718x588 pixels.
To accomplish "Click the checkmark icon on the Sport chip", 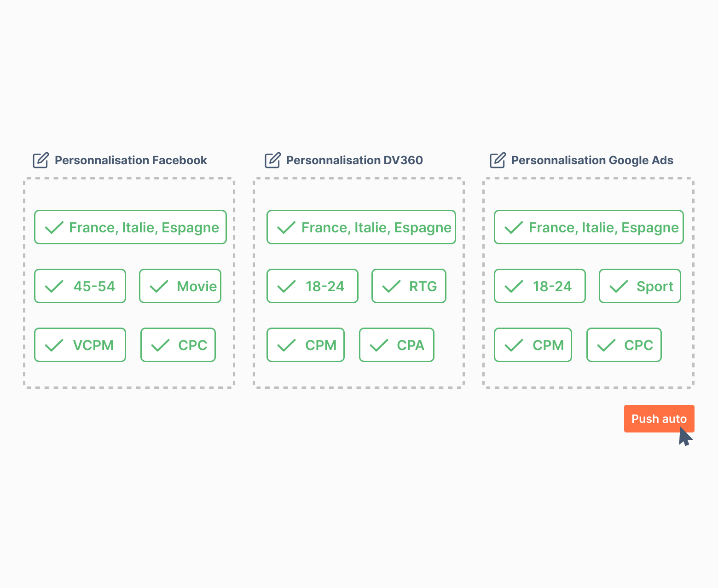I will 619,287.
